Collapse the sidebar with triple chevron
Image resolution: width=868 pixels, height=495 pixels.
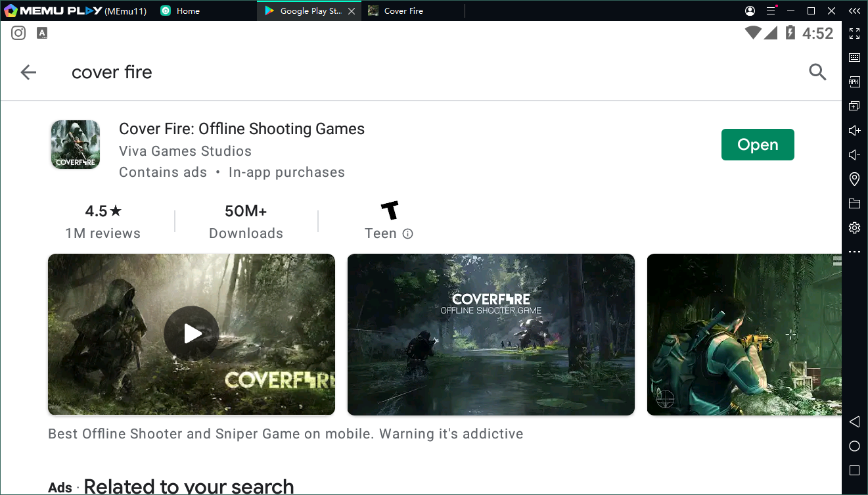854,11
